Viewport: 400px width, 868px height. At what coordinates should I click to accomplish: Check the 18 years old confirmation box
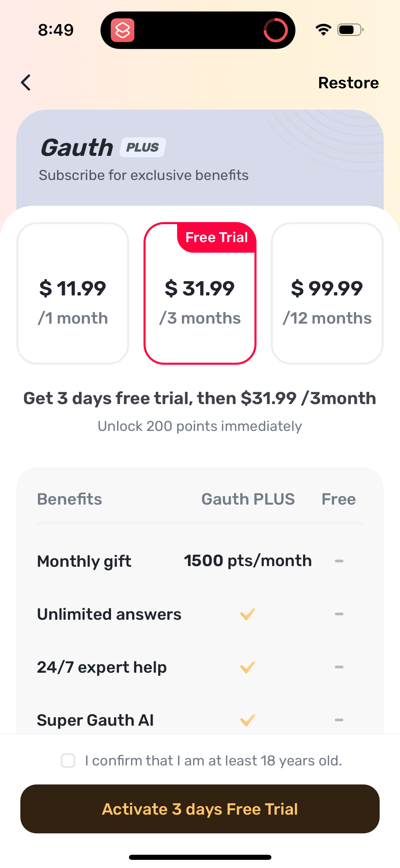[68, 760]
